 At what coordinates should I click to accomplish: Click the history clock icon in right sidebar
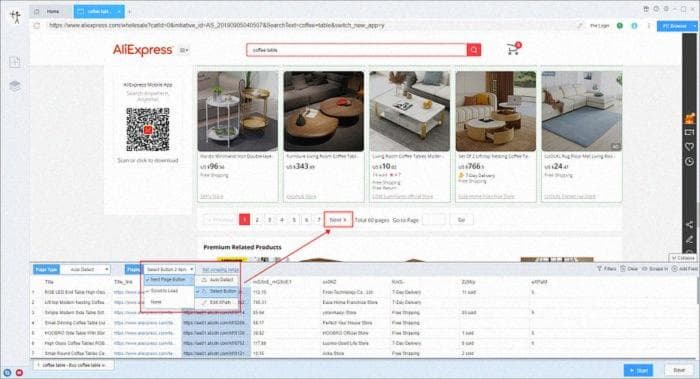pyautogui.click(x=689, y=161)
